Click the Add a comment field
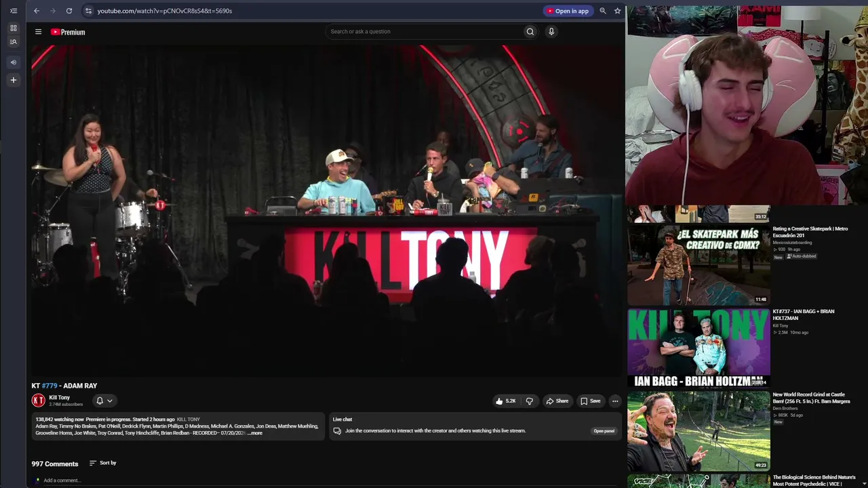This screenshot has width=868, height=488. point(62,481)
